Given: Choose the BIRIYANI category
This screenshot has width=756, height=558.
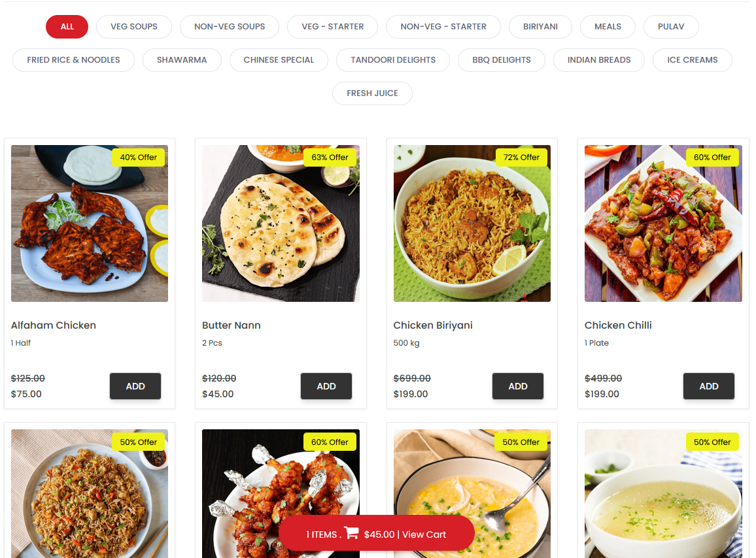Looking at the screenshot, I should click(x=540, y=27).
